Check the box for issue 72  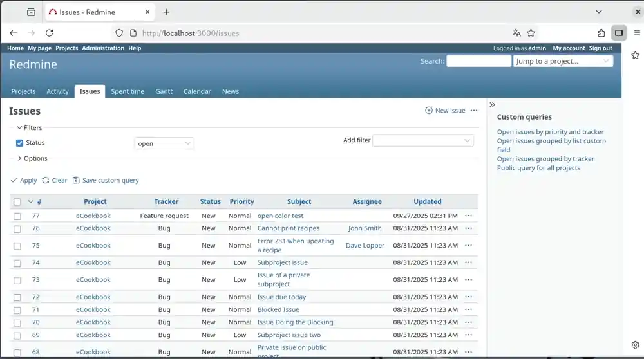(17, 297)
